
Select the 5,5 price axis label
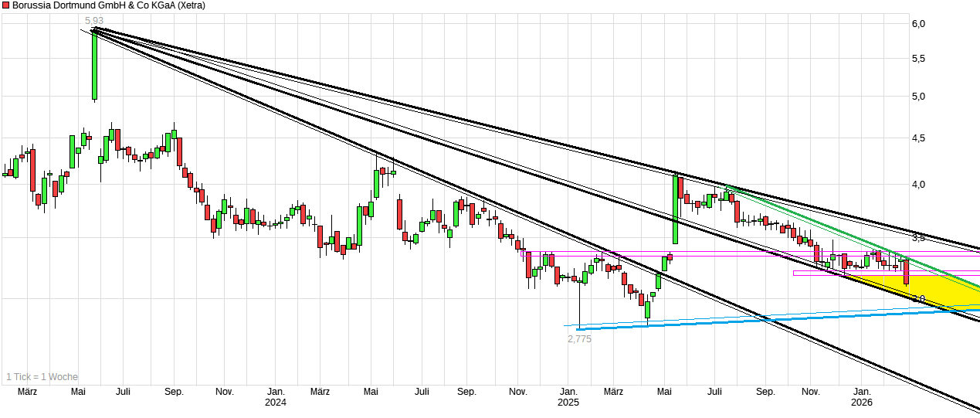tap(918, 59)
